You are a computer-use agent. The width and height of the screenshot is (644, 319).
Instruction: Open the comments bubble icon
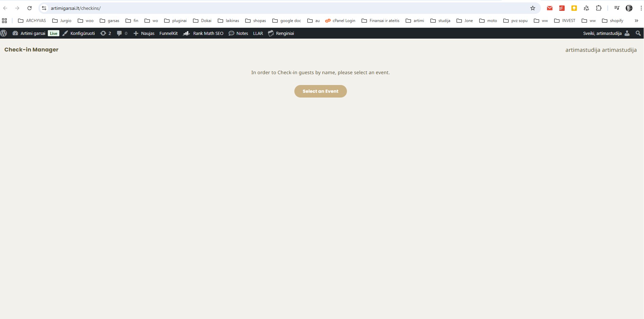click(x=122, y=33)
